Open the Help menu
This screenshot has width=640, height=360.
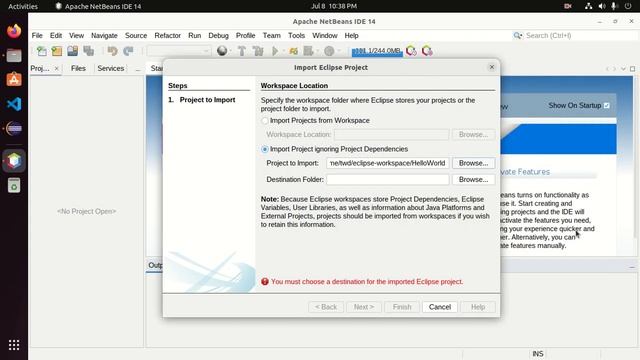coord(351,36)
